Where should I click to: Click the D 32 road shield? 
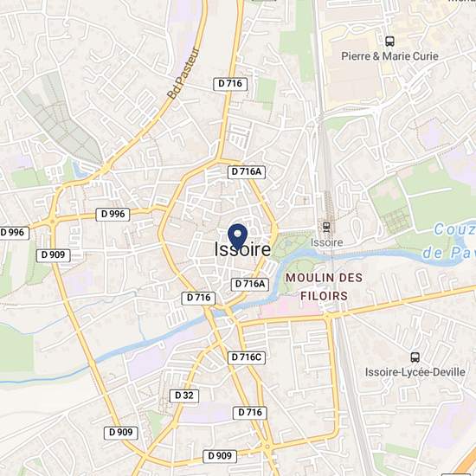(184, 396)
